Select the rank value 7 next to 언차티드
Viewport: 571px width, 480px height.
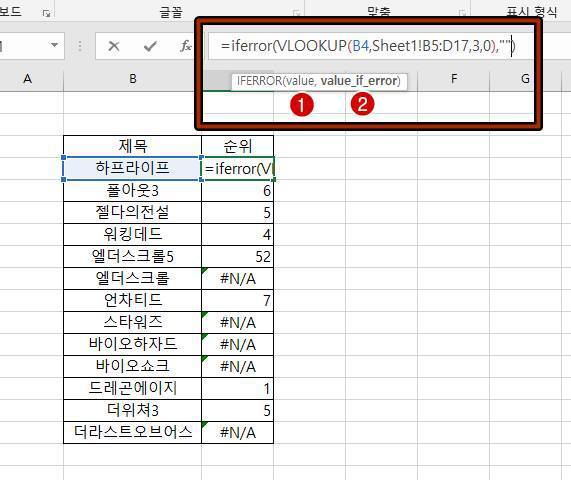[x=237, y=300]
